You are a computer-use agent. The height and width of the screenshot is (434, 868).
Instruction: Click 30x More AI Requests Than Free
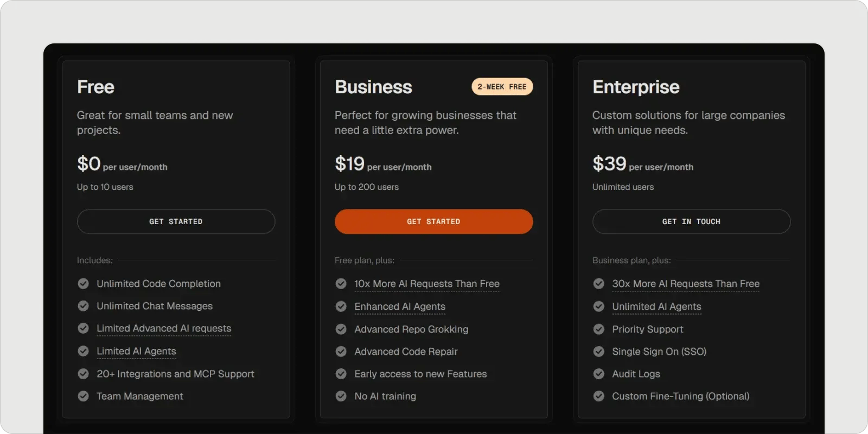pyautogui.click(x=685, y=284)
